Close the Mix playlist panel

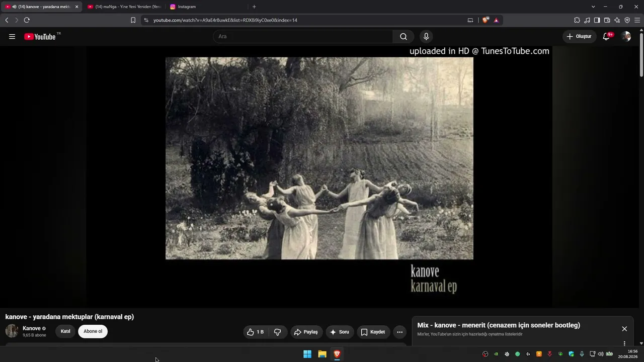pyautogui.click(x=624, y=329)
